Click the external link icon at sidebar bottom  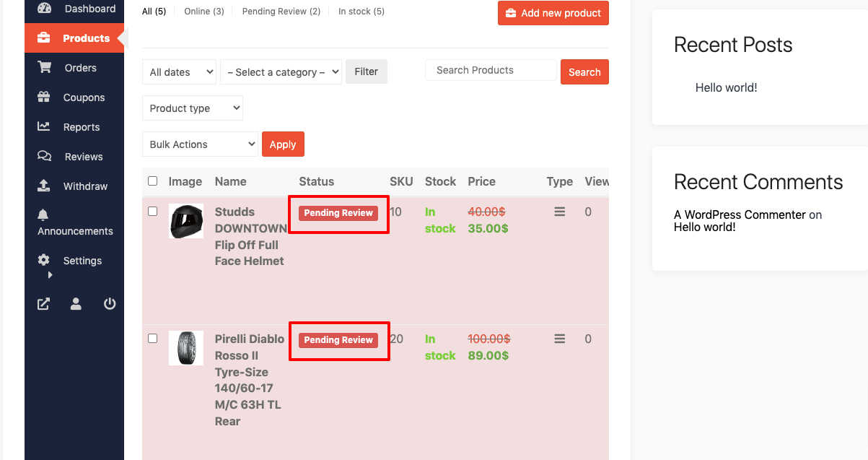click(43, 303)
